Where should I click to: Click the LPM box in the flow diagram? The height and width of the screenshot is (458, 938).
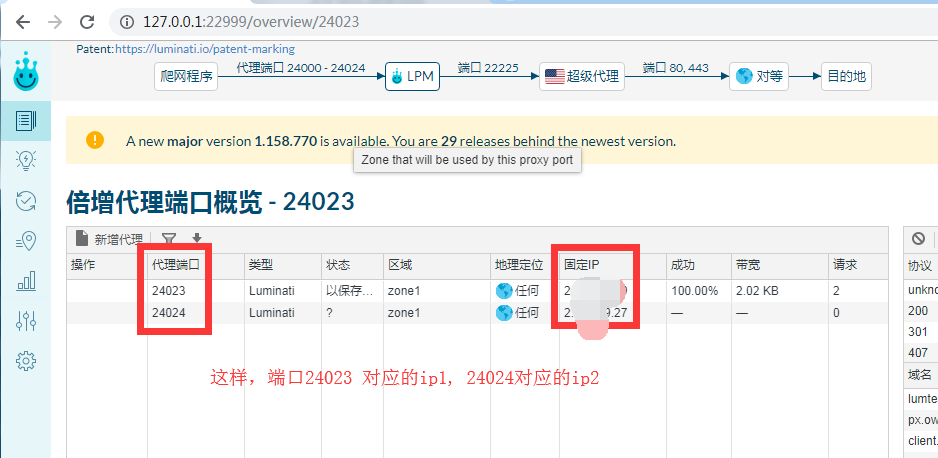[412, 77]
